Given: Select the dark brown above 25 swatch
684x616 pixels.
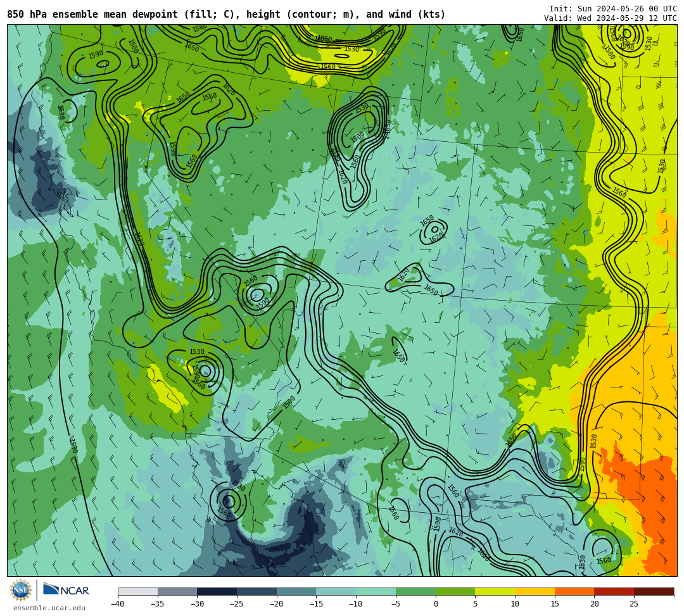Looking at the screenshot, I should tap(654, 591).
